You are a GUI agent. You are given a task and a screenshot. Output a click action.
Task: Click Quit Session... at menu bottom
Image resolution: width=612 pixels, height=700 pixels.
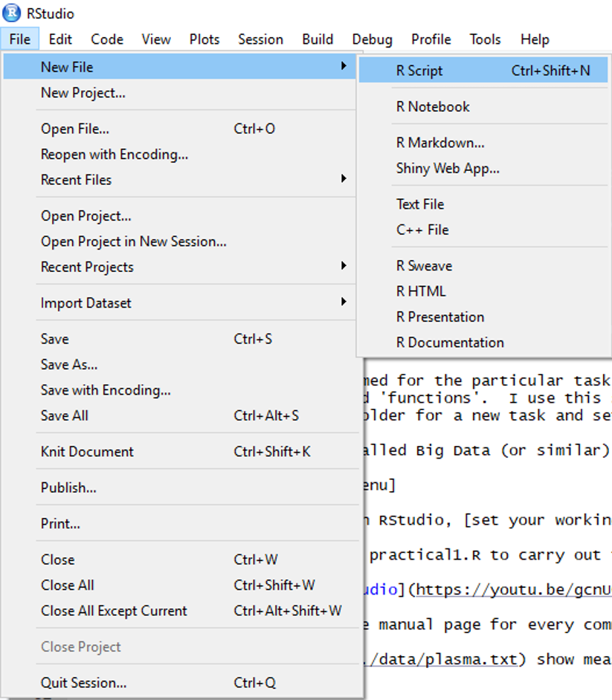click(x=83, y=683)
